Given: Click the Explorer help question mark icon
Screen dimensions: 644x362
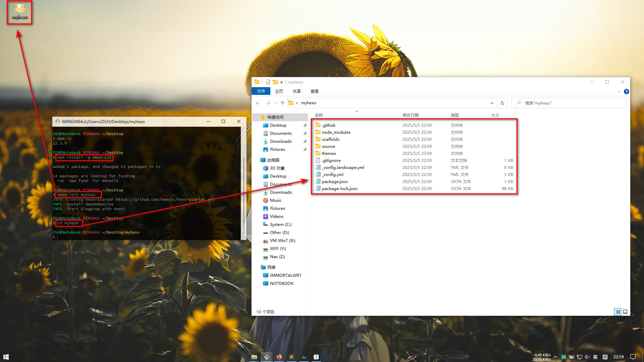Looking at the screenshot, I should pos(626,92).
